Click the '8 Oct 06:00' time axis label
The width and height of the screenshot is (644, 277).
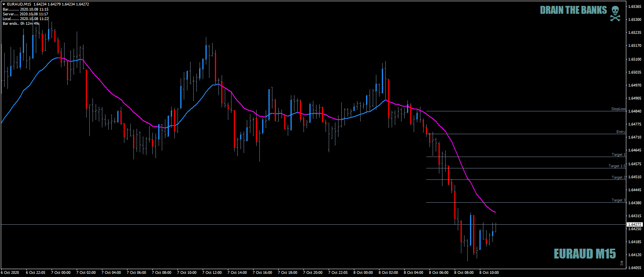click(x=439, y=273)
